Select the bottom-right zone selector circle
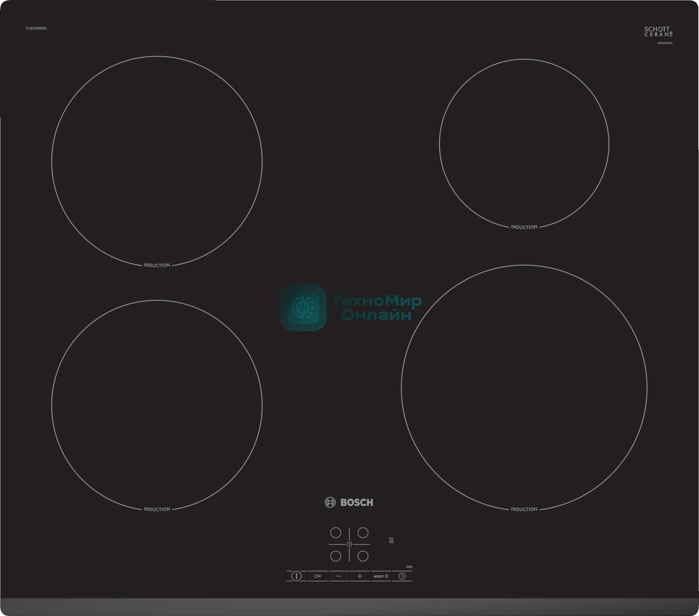699x616 pixels. click(363, 556)
